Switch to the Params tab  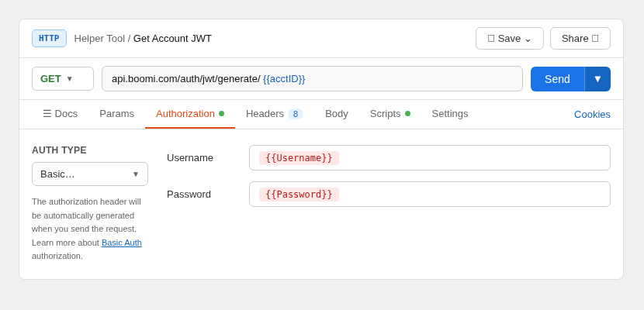(116, 114)
